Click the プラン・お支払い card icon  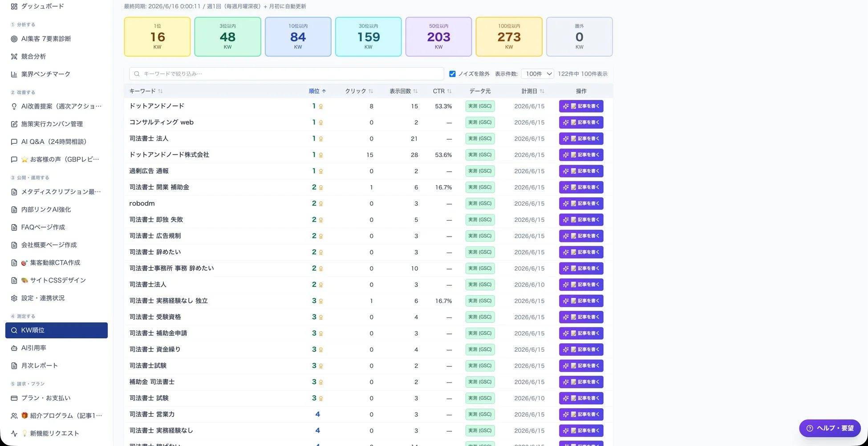pyautogui.click(x=14, y=398)
